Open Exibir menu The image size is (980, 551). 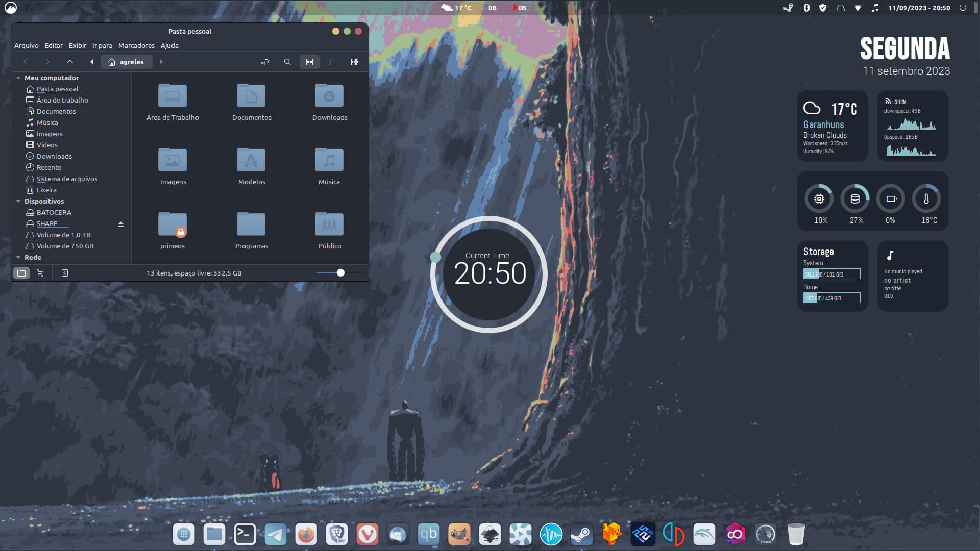[x=78, y=45]
